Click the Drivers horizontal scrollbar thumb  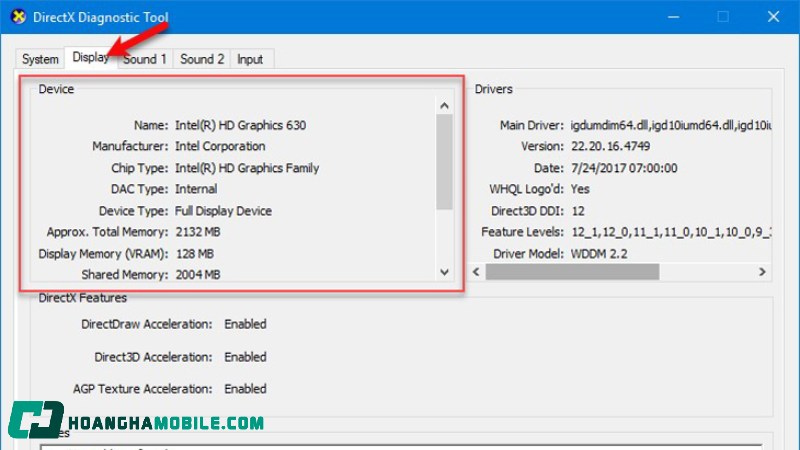[572, 272]
